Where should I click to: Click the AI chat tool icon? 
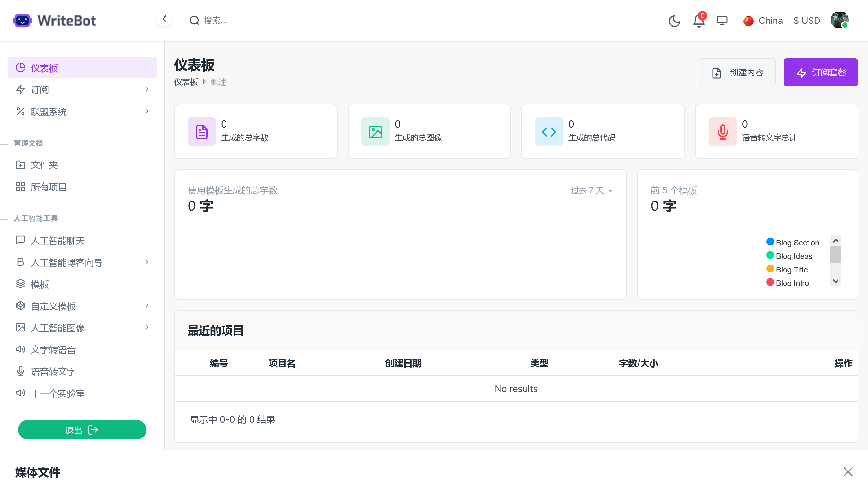click(x=21, y=241)
